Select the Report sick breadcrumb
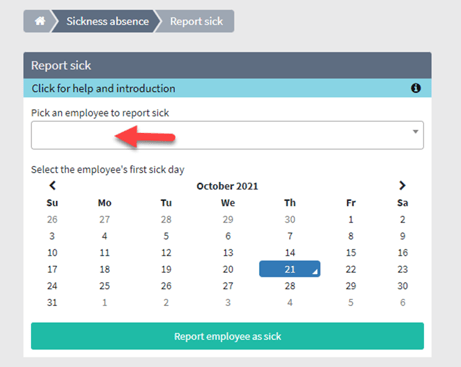461x367 pixels. coord(196,21)
